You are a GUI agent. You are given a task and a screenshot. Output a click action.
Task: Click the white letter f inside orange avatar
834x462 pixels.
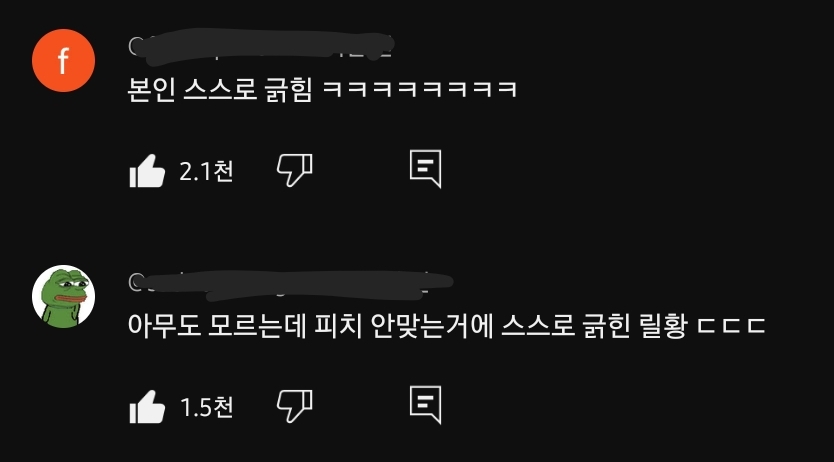(x=63, y=61)
